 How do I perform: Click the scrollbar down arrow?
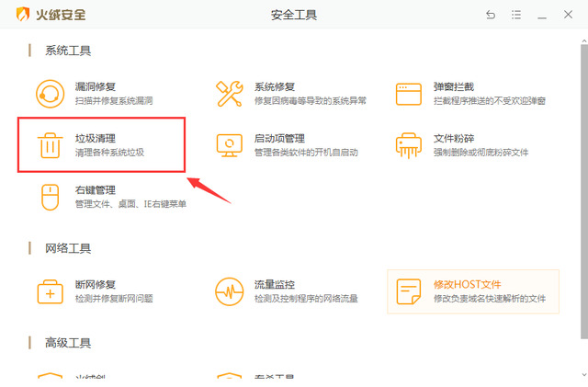click(x=584, y=375)
